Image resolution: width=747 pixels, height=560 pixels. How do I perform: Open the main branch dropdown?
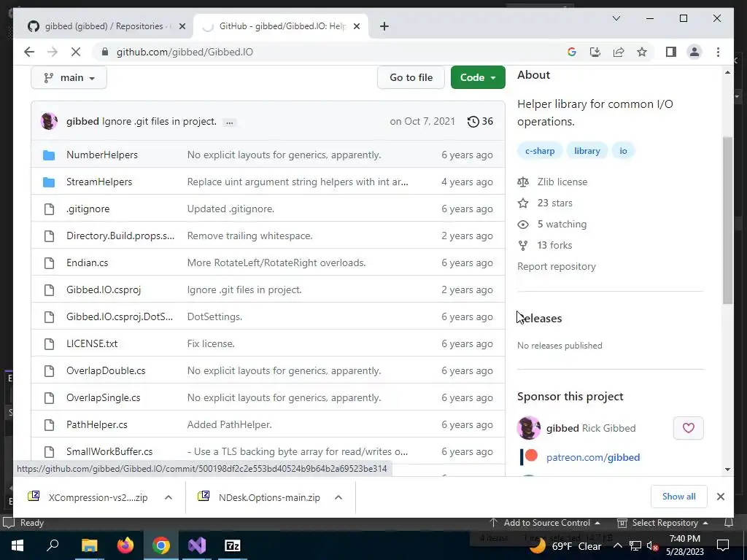point(69,77)
